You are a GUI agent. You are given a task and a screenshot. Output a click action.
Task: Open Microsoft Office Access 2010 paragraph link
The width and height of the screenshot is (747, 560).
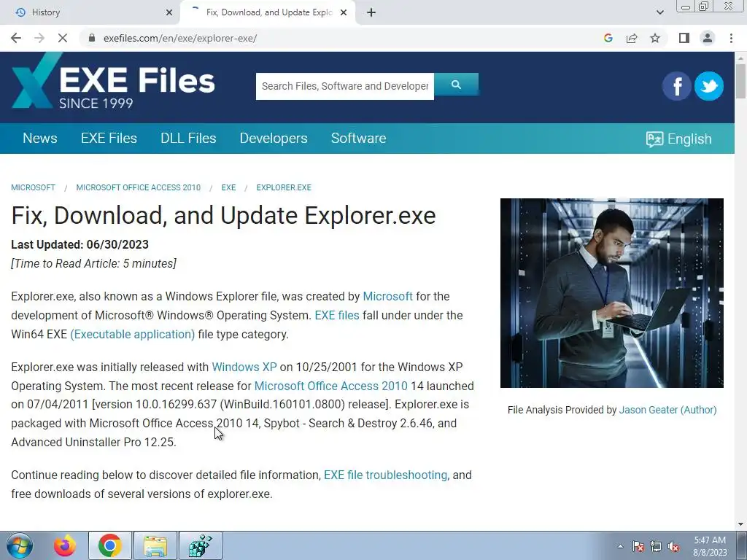pyautogui.click(x=331, y=386)
